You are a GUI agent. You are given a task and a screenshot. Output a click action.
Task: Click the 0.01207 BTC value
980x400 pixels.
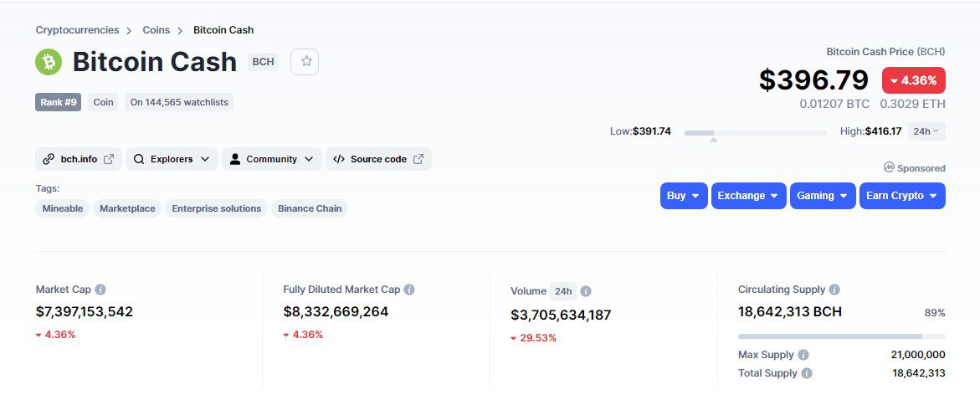click(x=834, y=104)
